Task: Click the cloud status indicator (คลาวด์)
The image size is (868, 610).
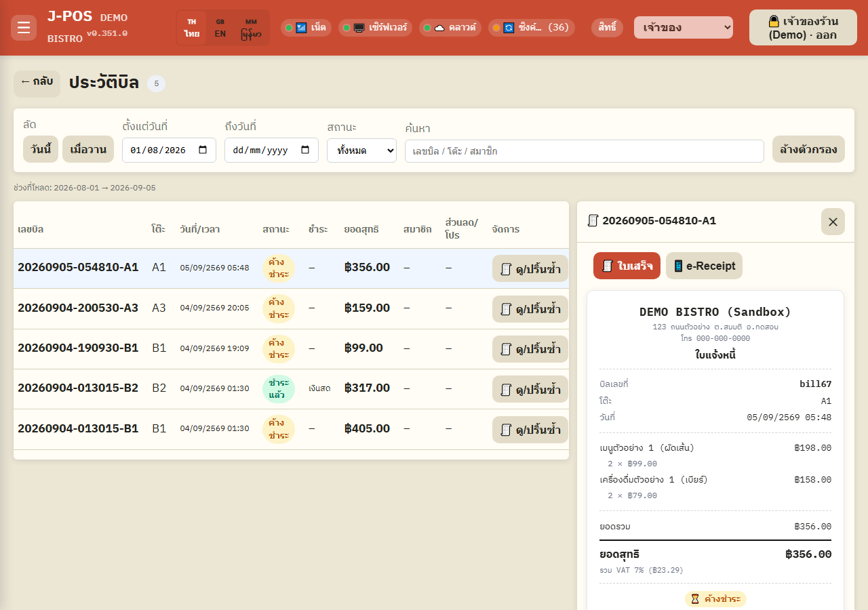Action: pyautogui.click(x=450, y=28)
